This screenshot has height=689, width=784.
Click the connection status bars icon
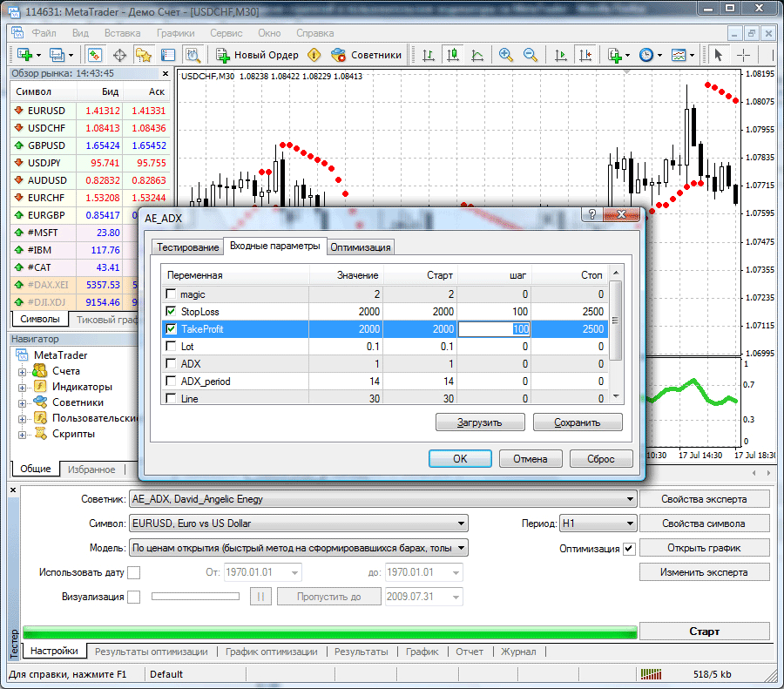651,674
